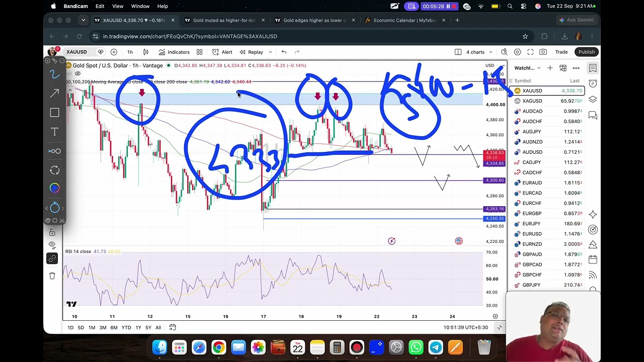Open WhatsApp from the Dock
The width and height of the screenshot is (644, 362).
(416, 347)
